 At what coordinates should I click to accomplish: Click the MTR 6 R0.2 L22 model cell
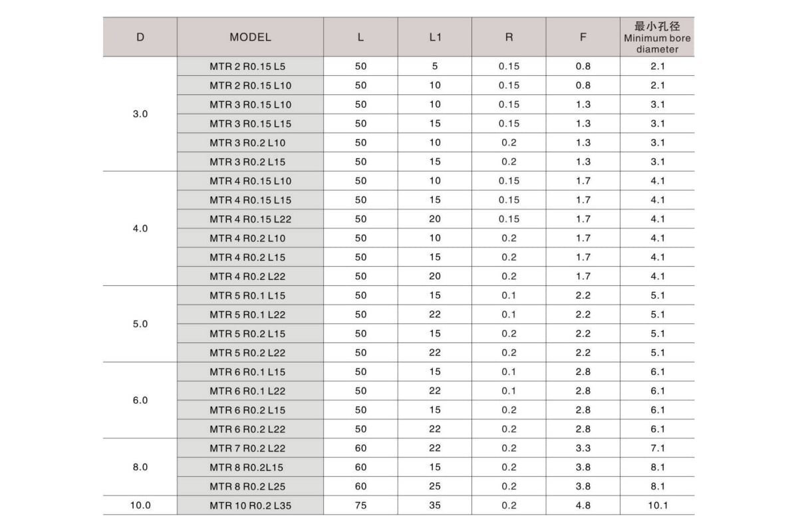coord(250,429)
